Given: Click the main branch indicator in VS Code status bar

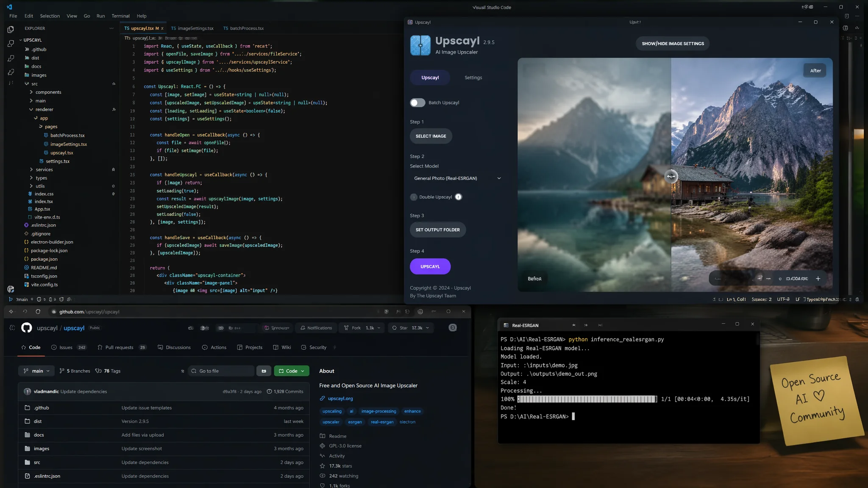Looking at the screenshot, I should [x=19, y=299].
